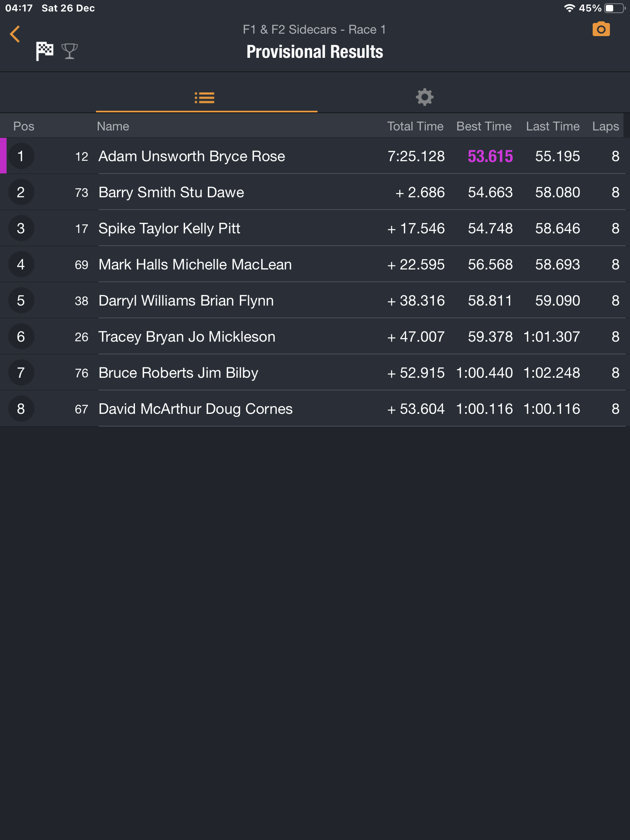Viewport: 630px width, 840px height.
Task: Tap the battery indicator icon
Action: (x=615, y=8)
